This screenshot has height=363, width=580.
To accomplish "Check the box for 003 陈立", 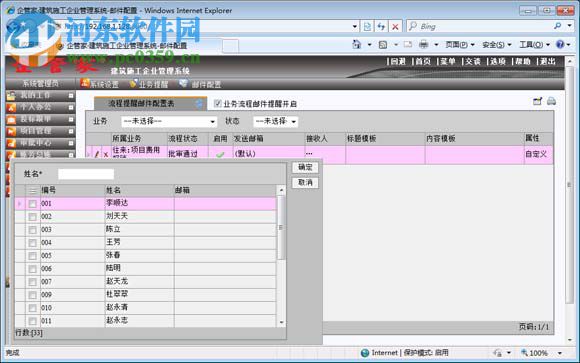I will tap(33, 230).
